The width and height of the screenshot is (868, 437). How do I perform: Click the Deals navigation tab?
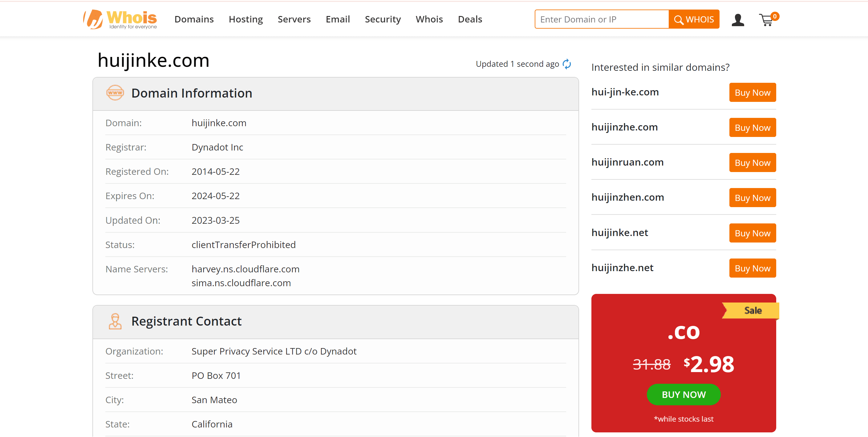470,18
